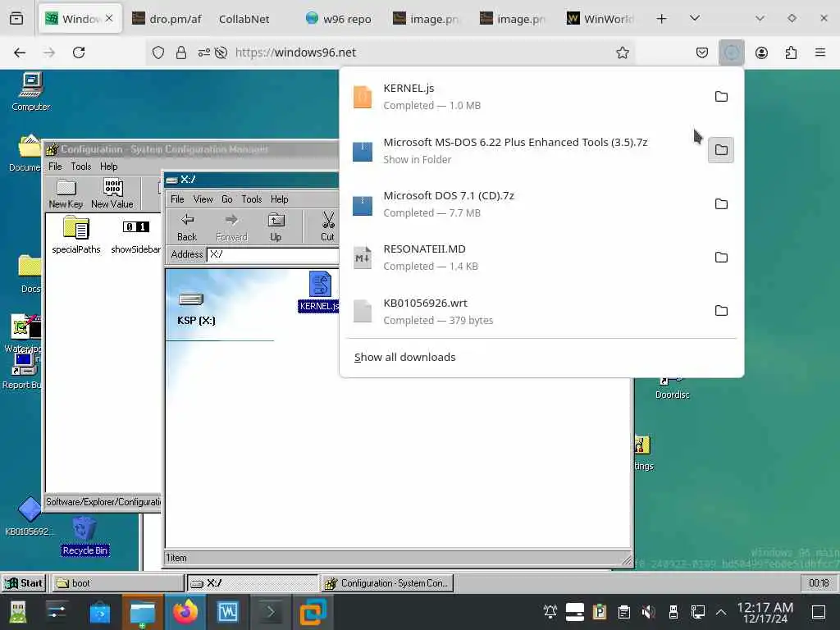Open the Report Bug desktop shortcut

pyautogui.click(x=21, y=371)
